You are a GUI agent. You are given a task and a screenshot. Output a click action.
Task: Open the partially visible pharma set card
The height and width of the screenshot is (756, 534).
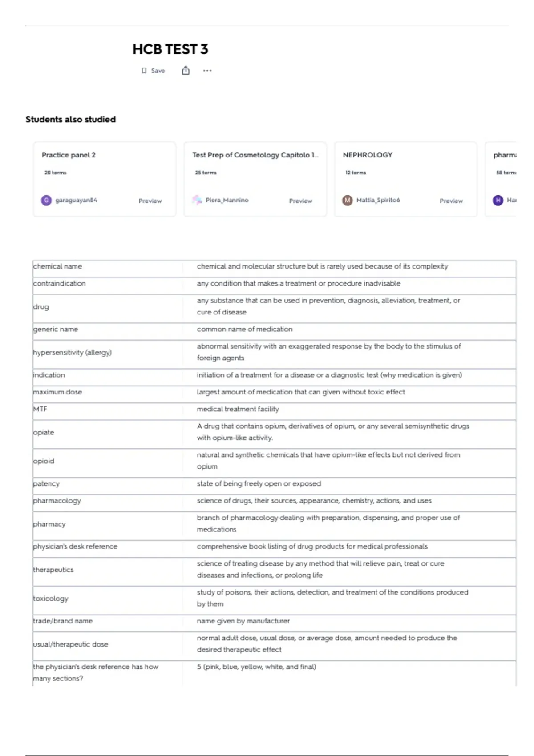[x=501, y=179]
